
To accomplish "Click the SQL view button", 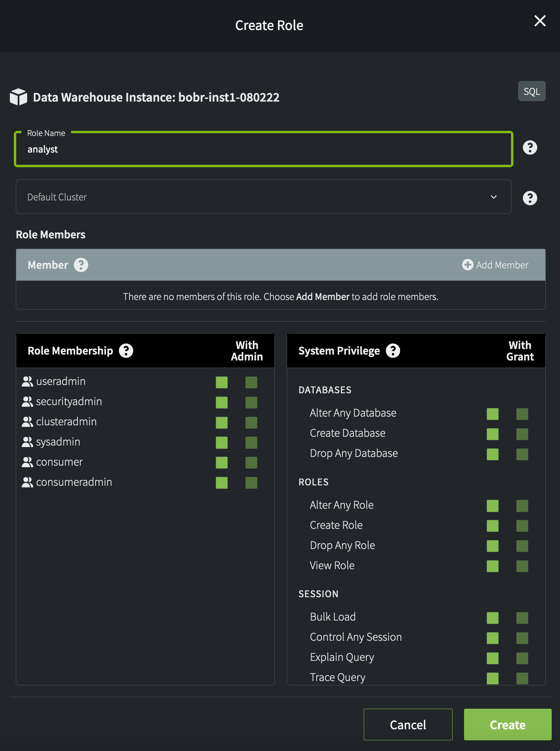I will pyautogui.click(x=532, y=91).
